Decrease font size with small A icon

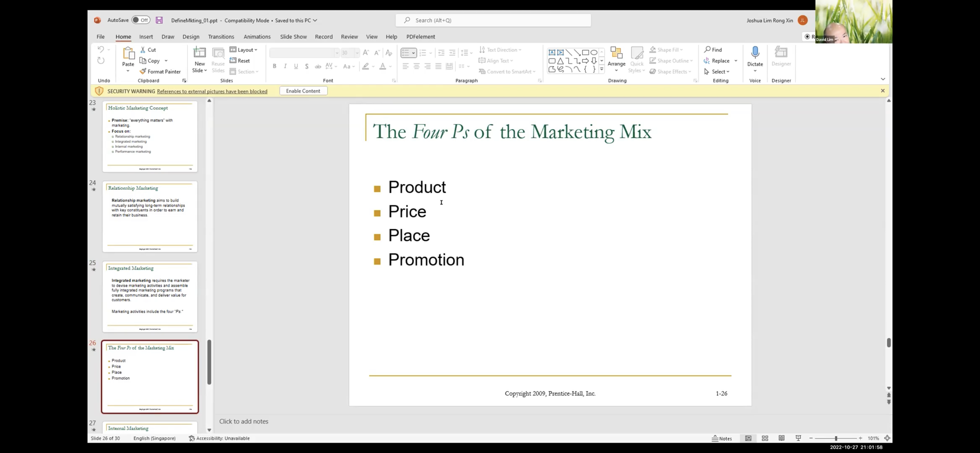(377, 53)
